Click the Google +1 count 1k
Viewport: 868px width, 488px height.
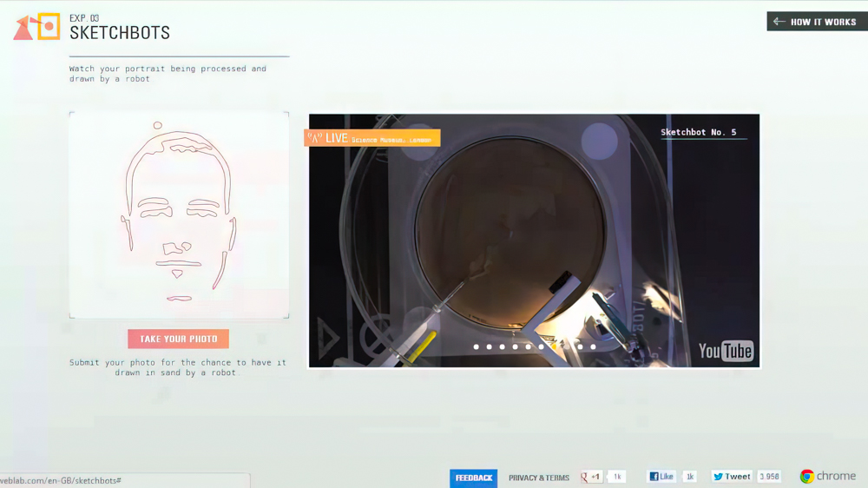617,477
